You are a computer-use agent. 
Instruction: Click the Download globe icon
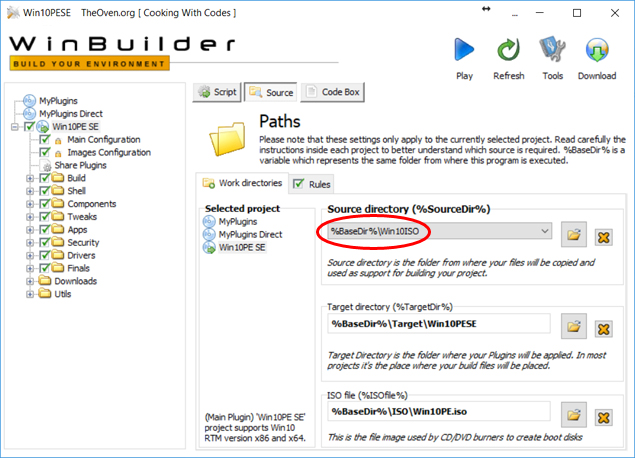(x=597, y=50)
